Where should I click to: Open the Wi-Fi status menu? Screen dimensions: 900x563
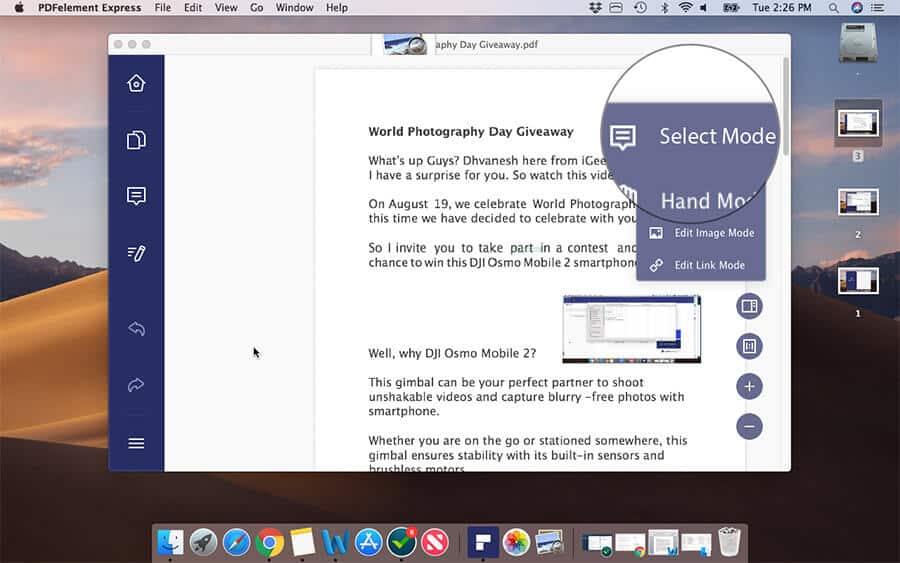pyautogui.click(x=685, y=7)
